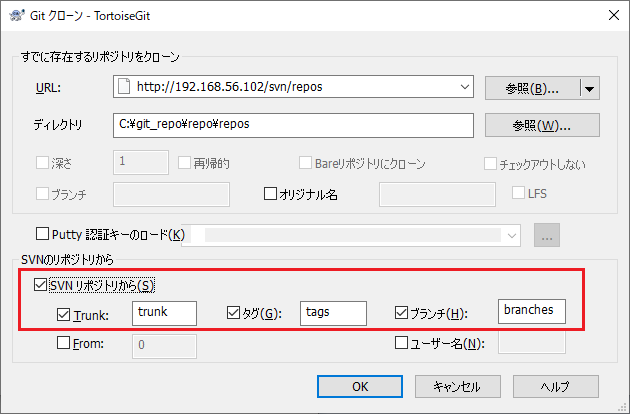Screen dimensions: 630x414
Task: Click the ヘルプ button
Action: point(556,387)
